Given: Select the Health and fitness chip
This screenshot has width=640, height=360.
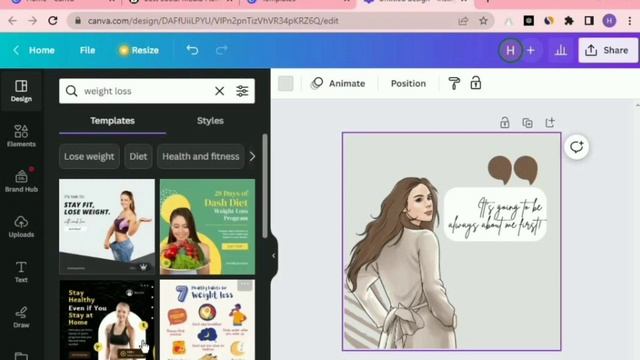Looking at the screenshot, I should [201, 156].
